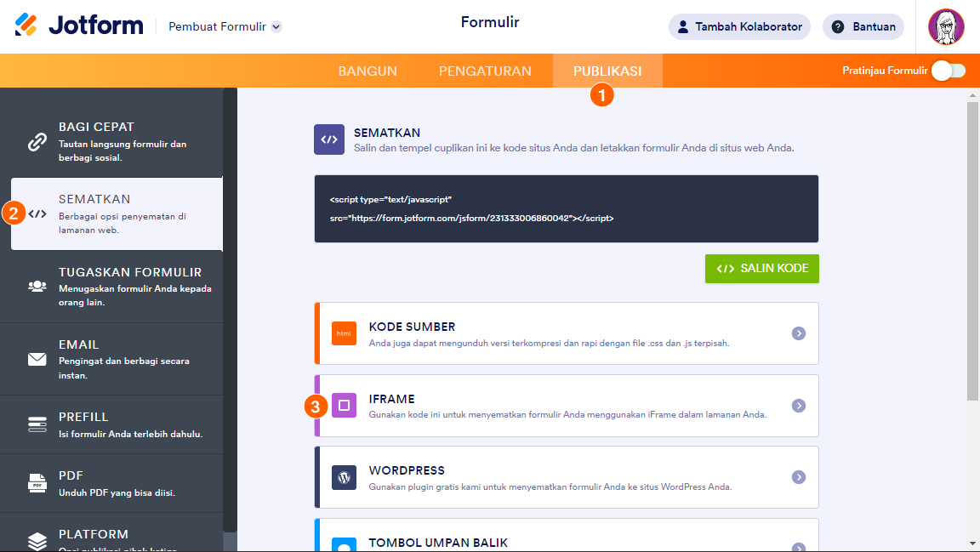Click the sidebar vertical scrollbar

click(230, 310)
